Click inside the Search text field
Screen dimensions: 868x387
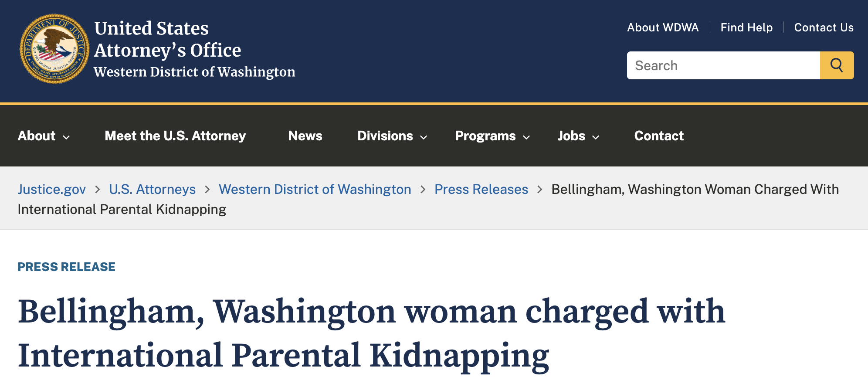click(x=723, y=65)
